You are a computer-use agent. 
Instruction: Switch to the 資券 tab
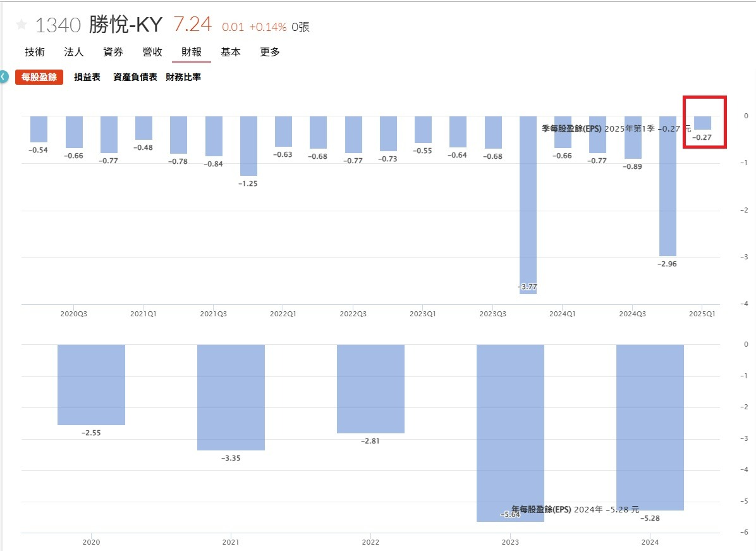pos(113,52)
